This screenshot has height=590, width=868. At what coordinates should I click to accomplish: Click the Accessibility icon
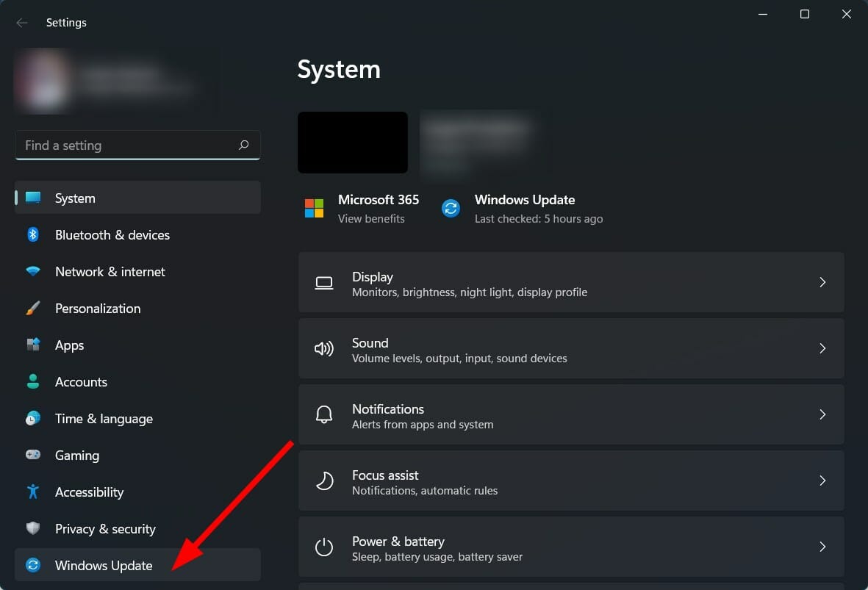tap(33, 492)
